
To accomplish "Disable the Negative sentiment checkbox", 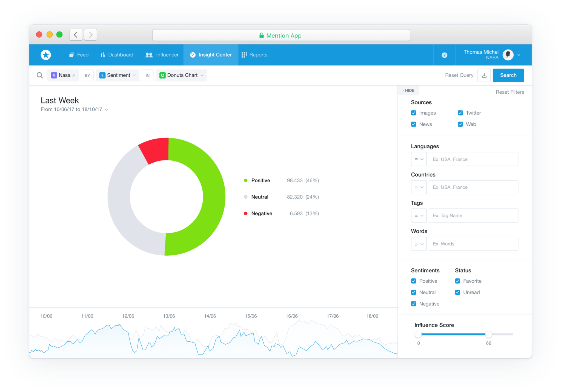I will pos(414,304).
